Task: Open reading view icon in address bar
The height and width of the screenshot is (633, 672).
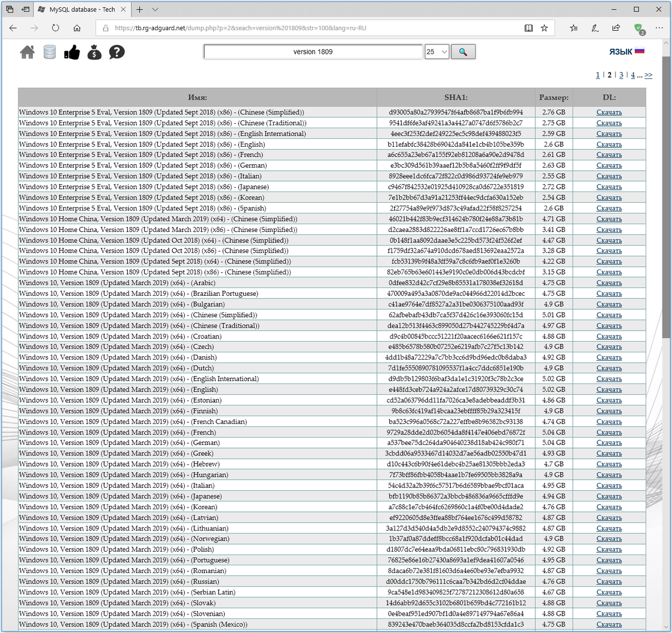Action: (529, 28)
